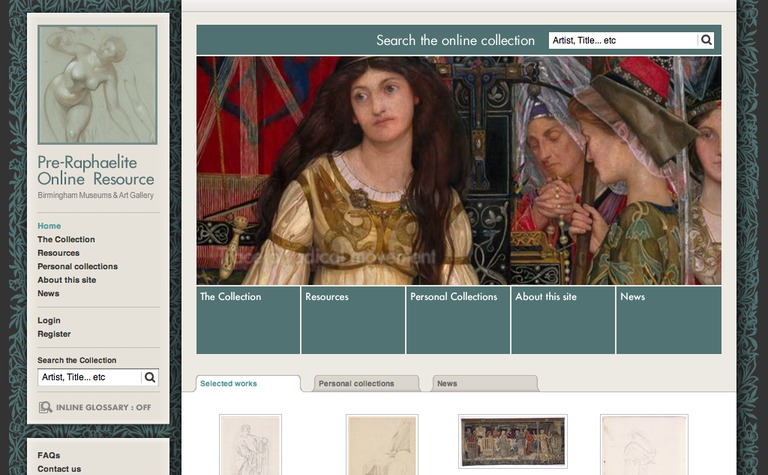This screenshot has height=475, width=768.
Task: Open the FAQs link
Action: (x=49, y=456)
